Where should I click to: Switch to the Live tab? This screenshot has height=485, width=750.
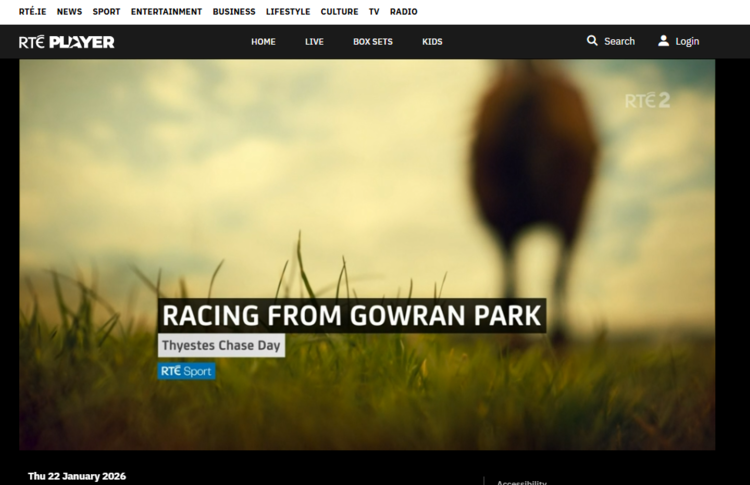click(x=314, y=42)
